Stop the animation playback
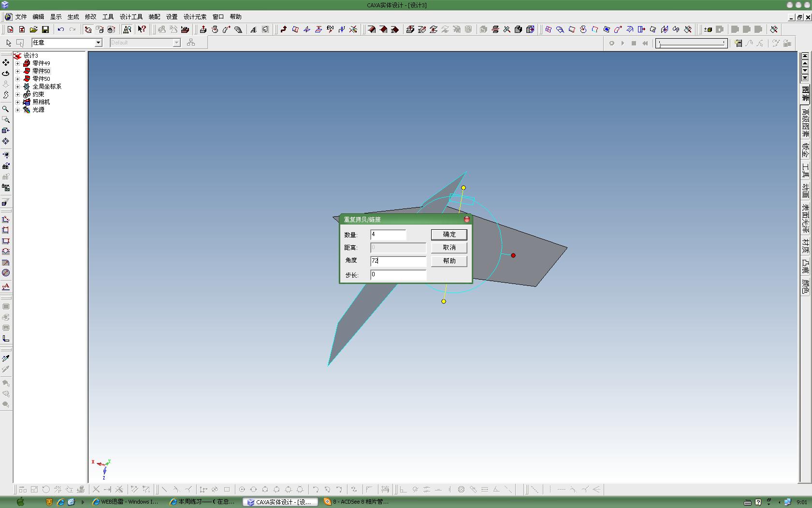 click(634, 43)
